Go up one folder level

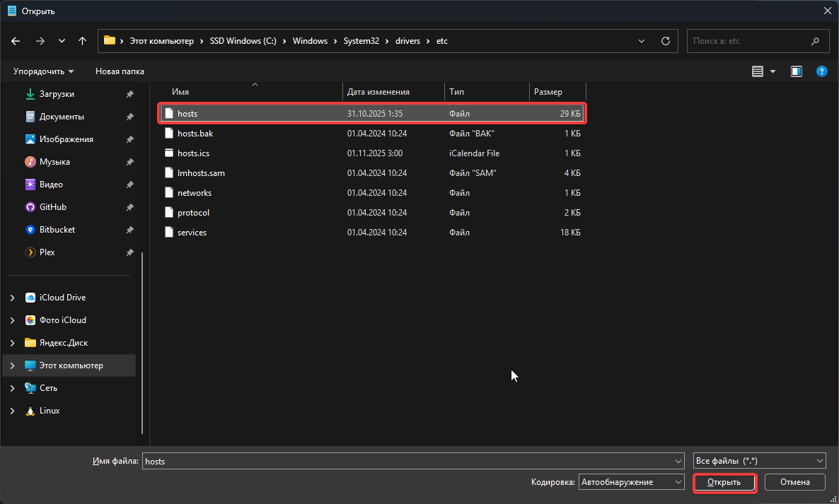(x=82, y=41)
